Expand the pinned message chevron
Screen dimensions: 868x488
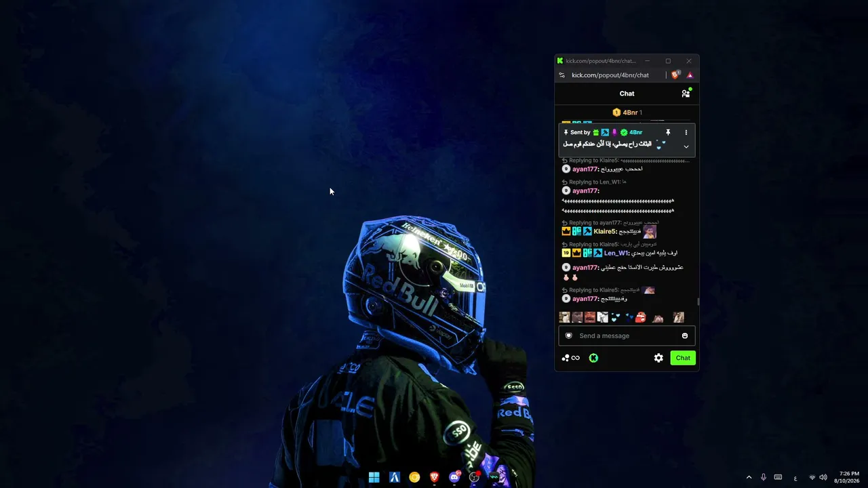tap(686, 146)
